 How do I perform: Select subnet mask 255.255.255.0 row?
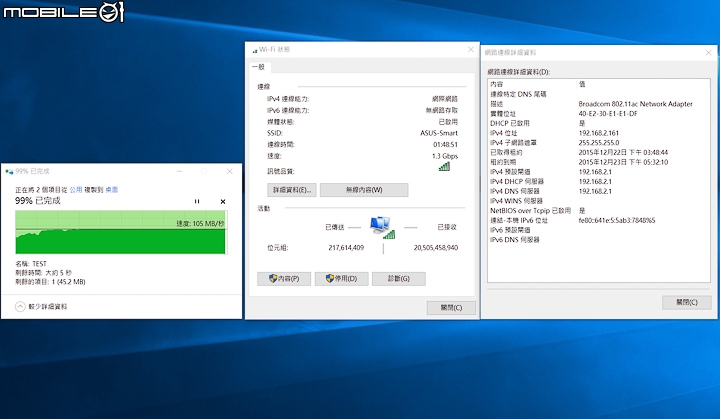599,142
